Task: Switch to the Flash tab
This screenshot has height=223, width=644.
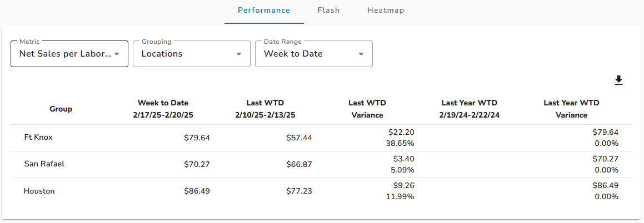Action: click(328, 10)
